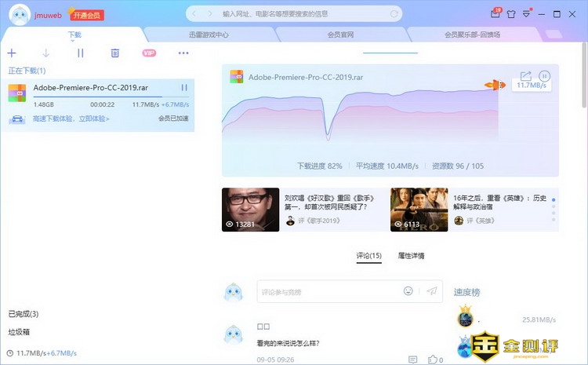Viewport: 588px width, 365px height.
Task: Pause all downloads from the toolbar
Action: (x=80, y=53)
